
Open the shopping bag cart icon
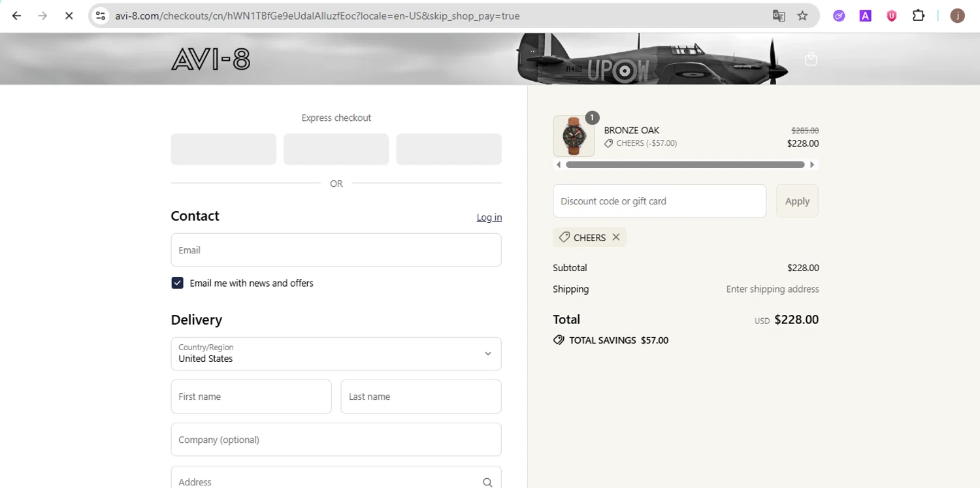pos(811,59)
